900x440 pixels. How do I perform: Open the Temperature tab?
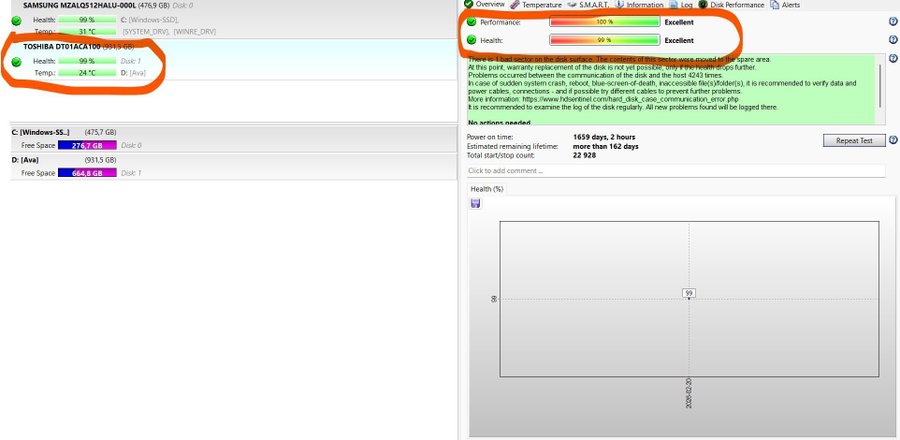538,5
